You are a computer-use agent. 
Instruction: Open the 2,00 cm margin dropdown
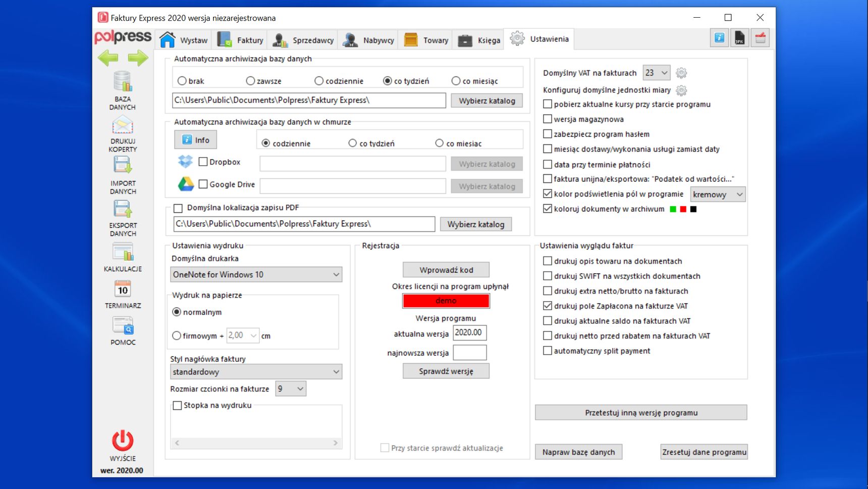243,335
